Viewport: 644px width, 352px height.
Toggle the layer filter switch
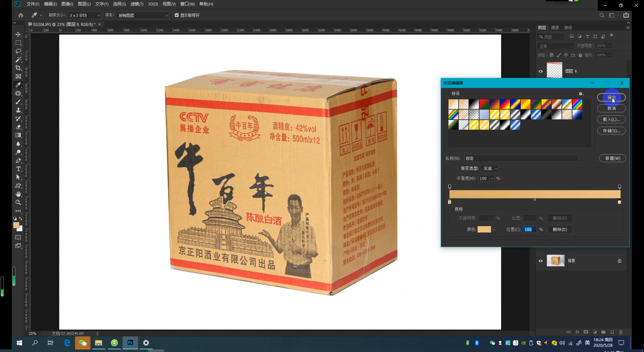611,36
